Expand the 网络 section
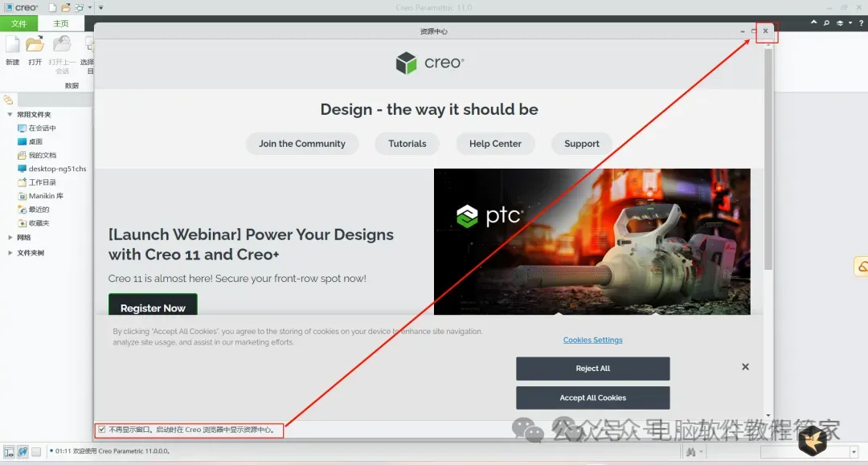 [x=10, y=237]
